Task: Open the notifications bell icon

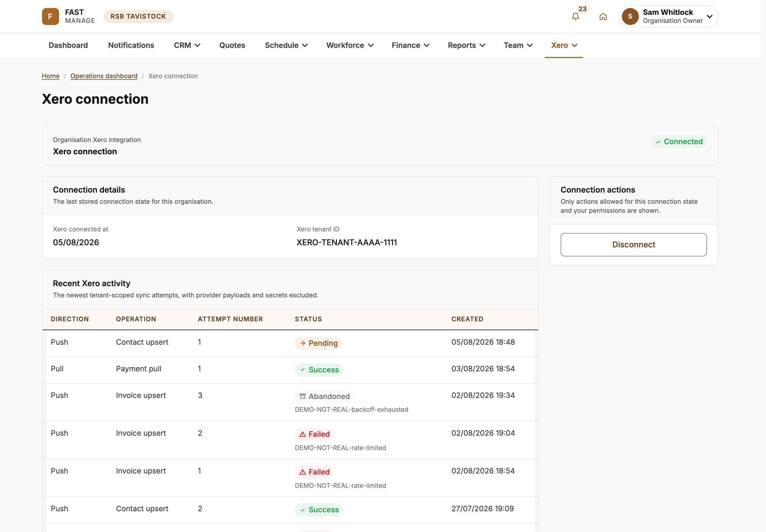Action: pyautogui.click(x=575, y=17)
